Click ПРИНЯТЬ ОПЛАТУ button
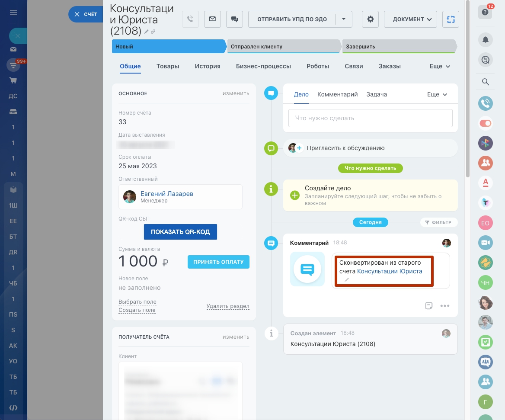This screenshot has width=505, height=420. tap(218, 262)
